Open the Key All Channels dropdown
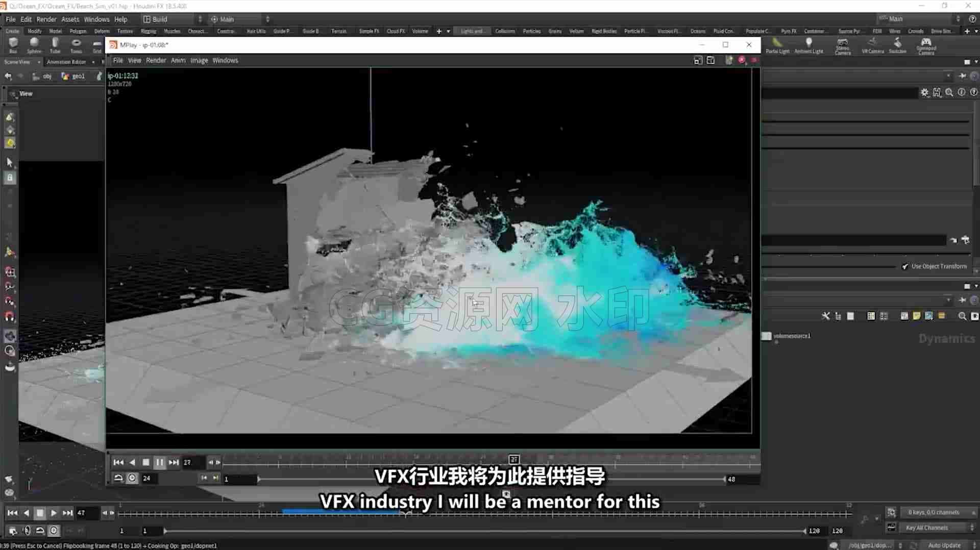This screenshot has width=980, height=550. [939, 528]
